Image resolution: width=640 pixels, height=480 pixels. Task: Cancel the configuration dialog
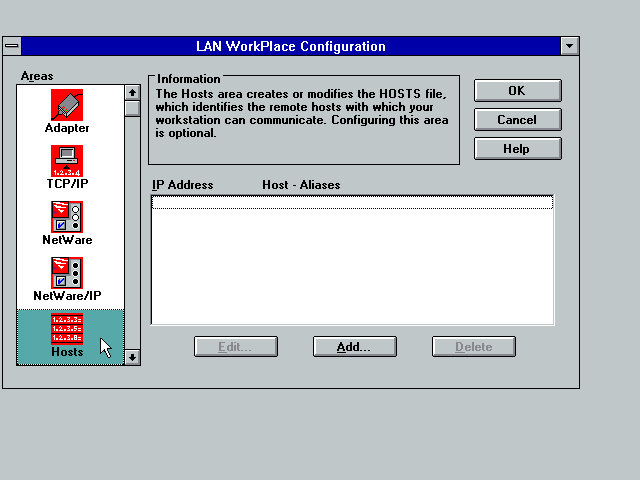click(x=518, y=120)
